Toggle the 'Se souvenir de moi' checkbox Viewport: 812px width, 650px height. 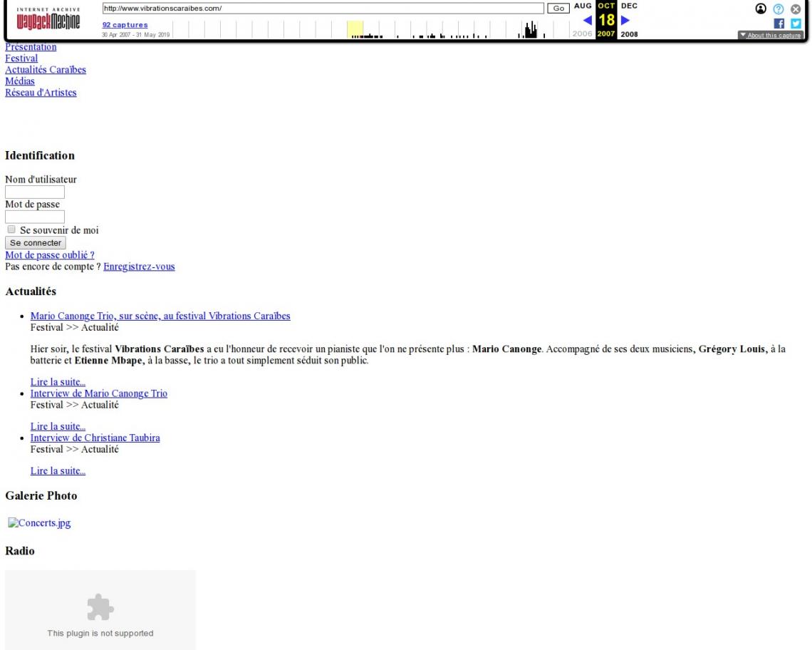tap(11, 229)
